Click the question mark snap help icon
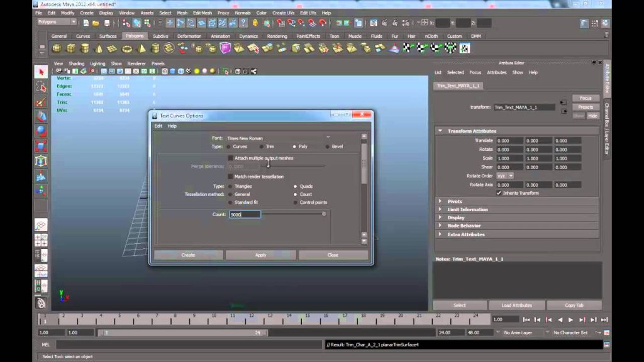The image size is (644, 362). point(243,23)
